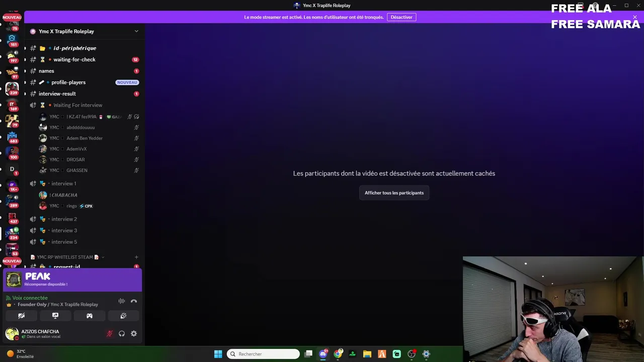Toggle microphone mute in user panel
The width and height of the screenshot is (644, 362).
click(x=110, y=333)
